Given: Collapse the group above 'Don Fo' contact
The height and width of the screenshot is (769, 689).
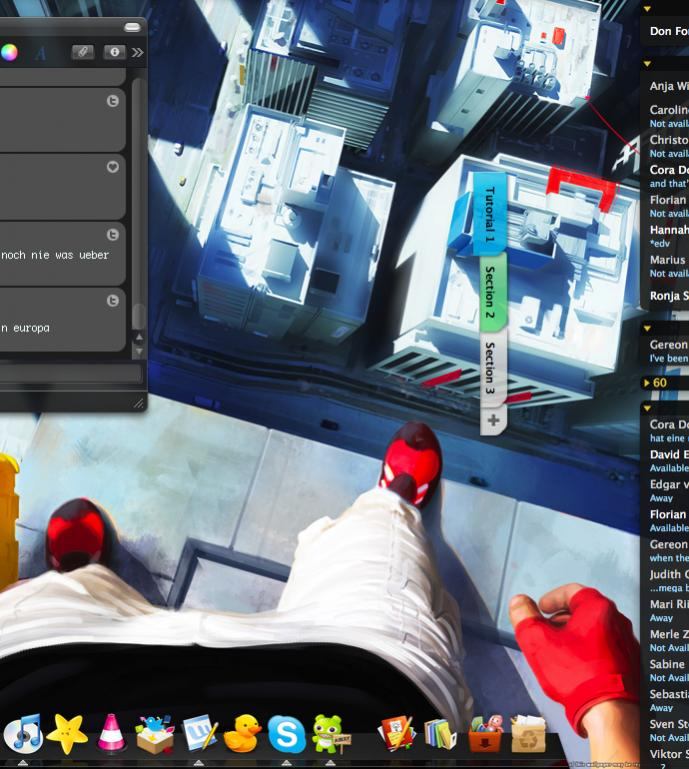Looking at the screenshot, I should pyautogui.click(x=647, y=9).
